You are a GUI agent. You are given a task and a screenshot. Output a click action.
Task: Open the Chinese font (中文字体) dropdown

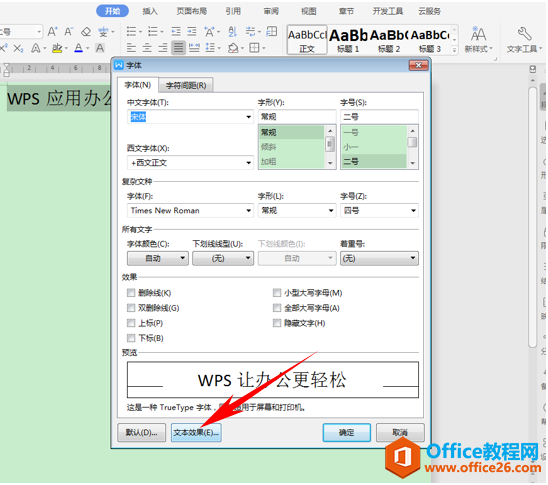point(248,117)
